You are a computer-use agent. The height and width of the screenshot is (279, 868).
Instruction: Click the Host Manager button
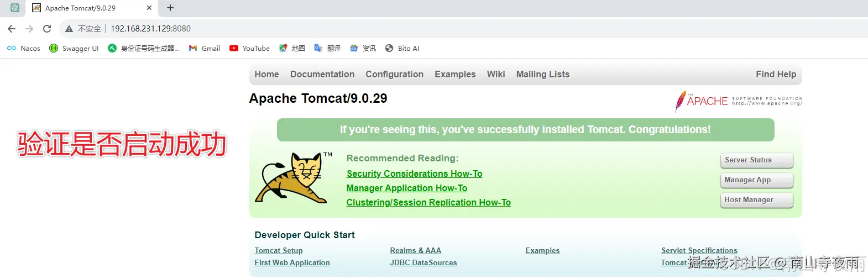click(756, 200)
